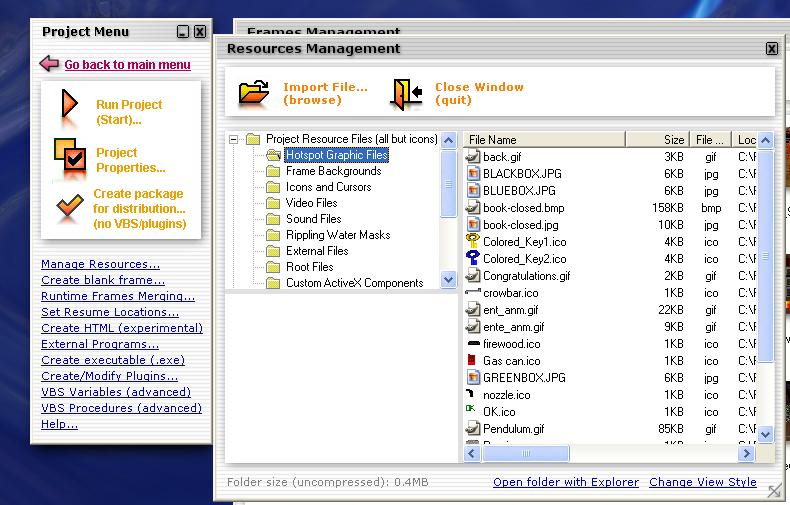Click the book-closed.bmp file icon

tap(473, 207)
